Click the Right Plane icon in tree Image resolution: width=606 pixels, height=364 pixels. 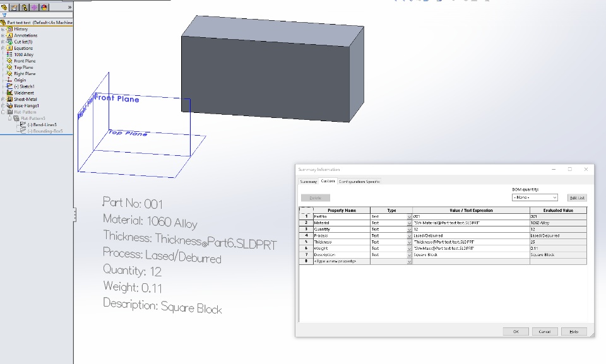tap(9, 73)
